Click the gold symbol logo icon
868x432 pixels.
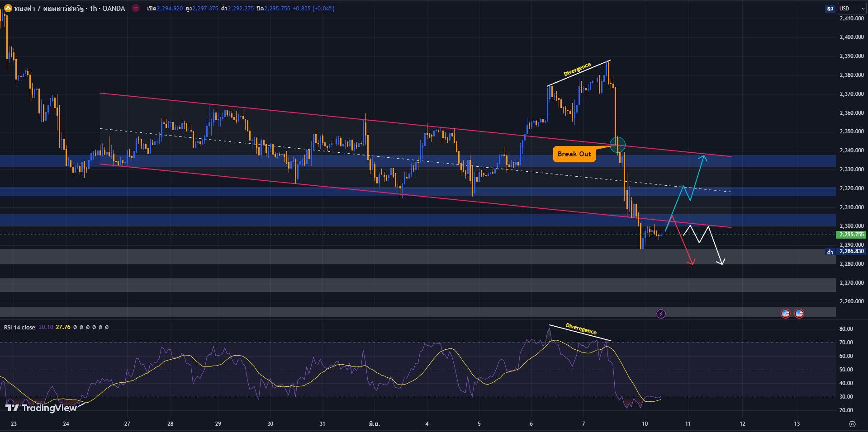pyautogui.click(x=8, y=8)
